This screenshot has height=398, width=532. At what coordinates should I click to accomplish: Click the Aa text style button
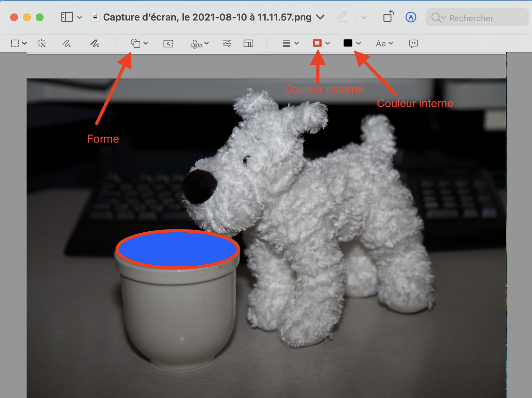point(381,44)
